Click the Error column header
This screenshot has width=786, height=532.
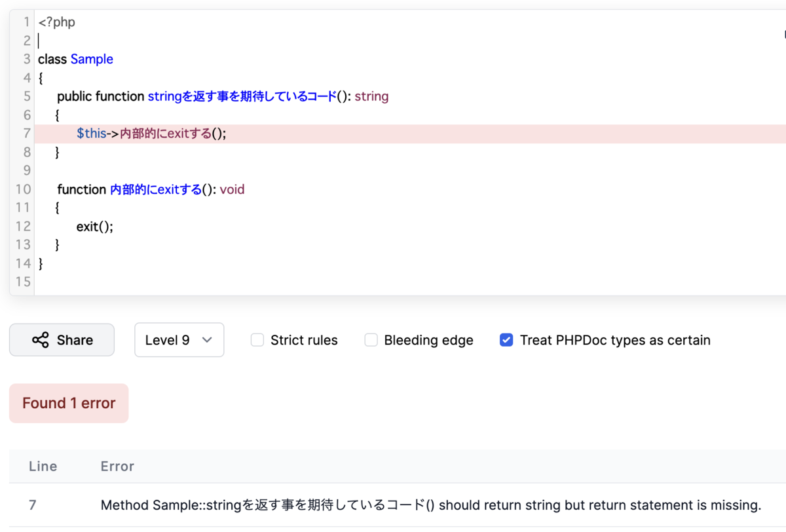click(x=117, y=466)
